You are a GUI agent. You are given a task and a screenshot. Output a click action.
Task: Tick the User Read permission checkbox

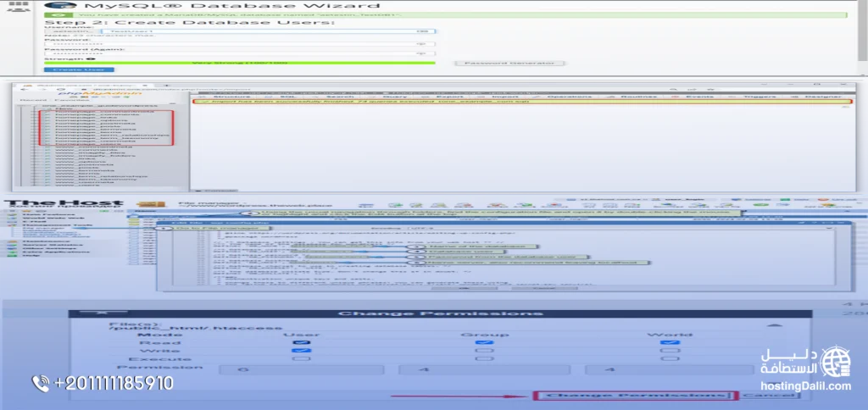click(x=302, y=342)
